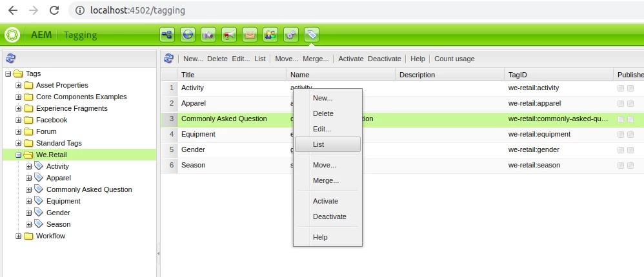644x277 pixels.
Task: Reload the browser page
Action: [54, 10]
